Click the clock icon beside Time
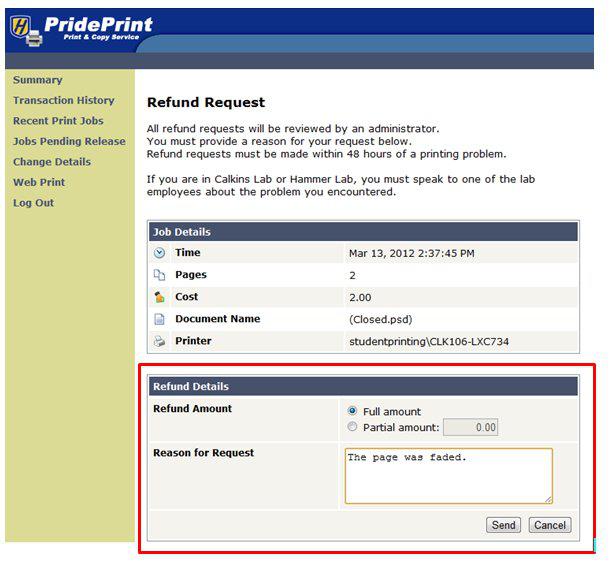Viewport: 609px width, 570px height. coord(159,253)
